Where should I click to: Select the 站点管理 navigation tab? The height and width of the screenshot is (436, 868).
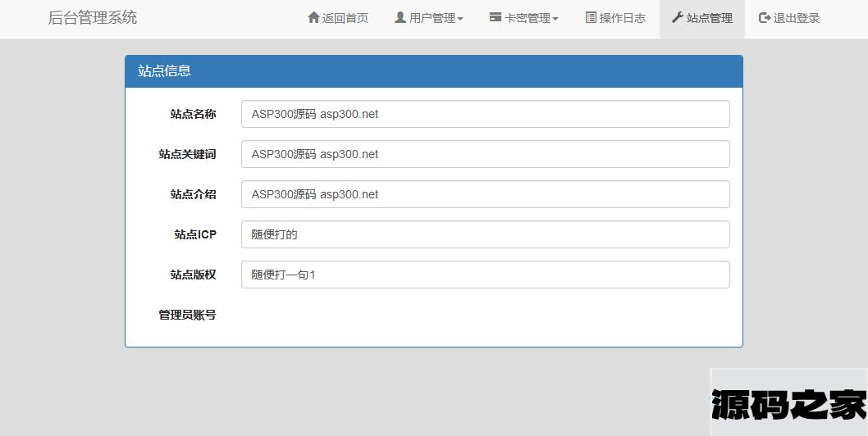pyautogui.click(x=709, y=18)
